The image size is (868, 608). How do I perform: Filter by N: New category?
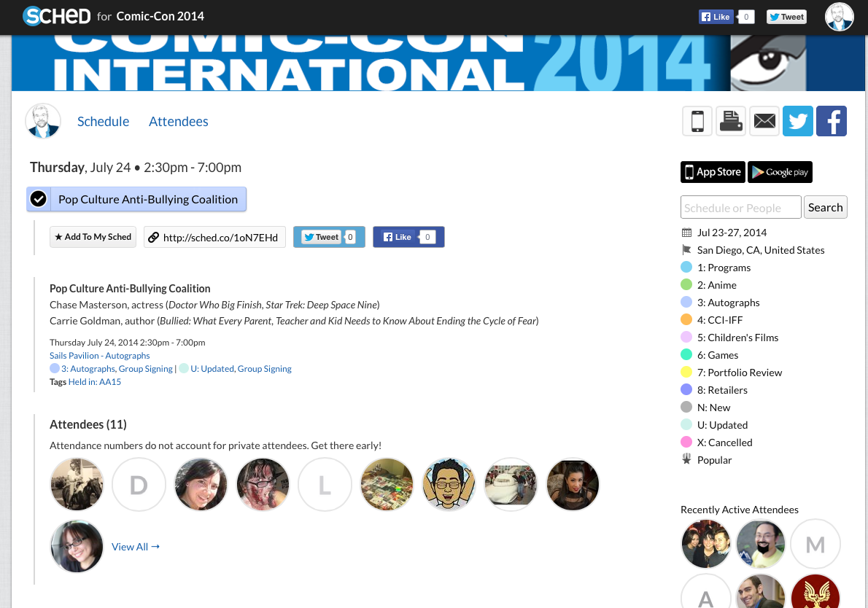713,408
